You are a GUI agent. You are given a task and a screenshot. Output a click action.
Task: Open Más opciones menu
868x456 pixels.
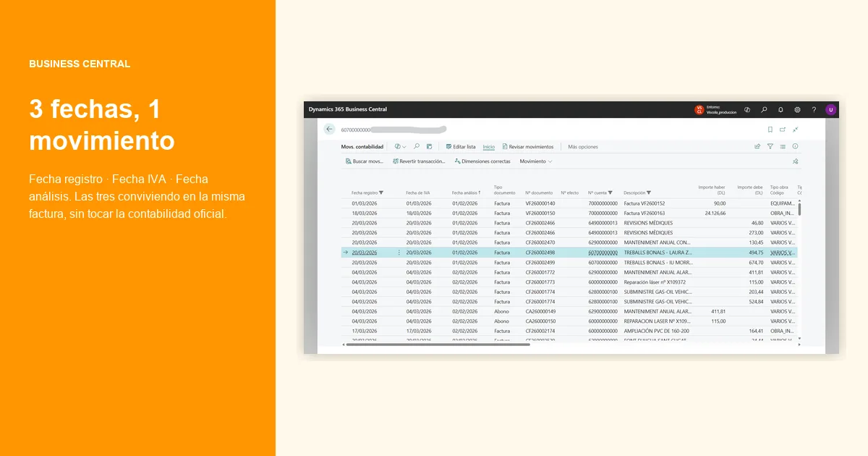pyautogui.click(x=583, y=147)
